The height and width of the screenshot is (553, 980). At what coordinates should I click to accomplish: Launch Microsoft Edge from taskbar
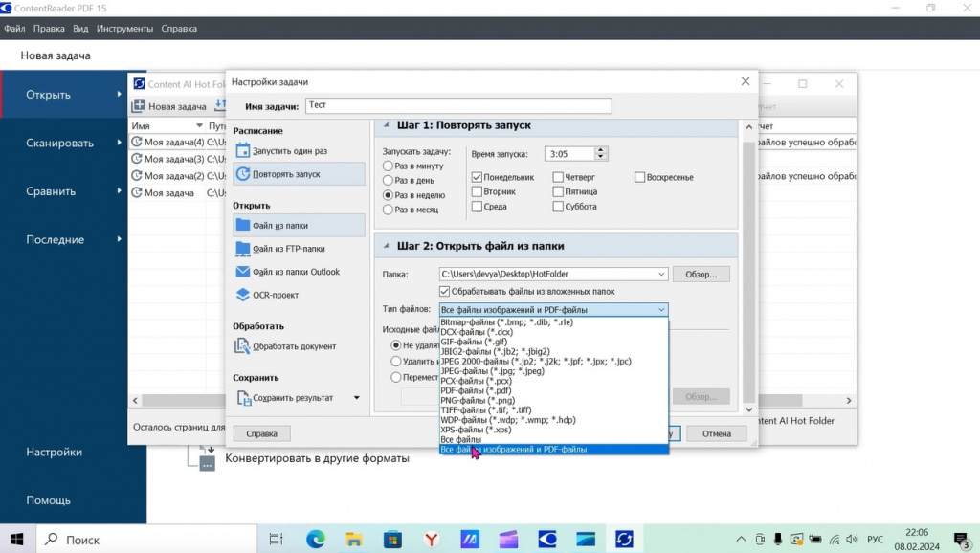point(315,540)
